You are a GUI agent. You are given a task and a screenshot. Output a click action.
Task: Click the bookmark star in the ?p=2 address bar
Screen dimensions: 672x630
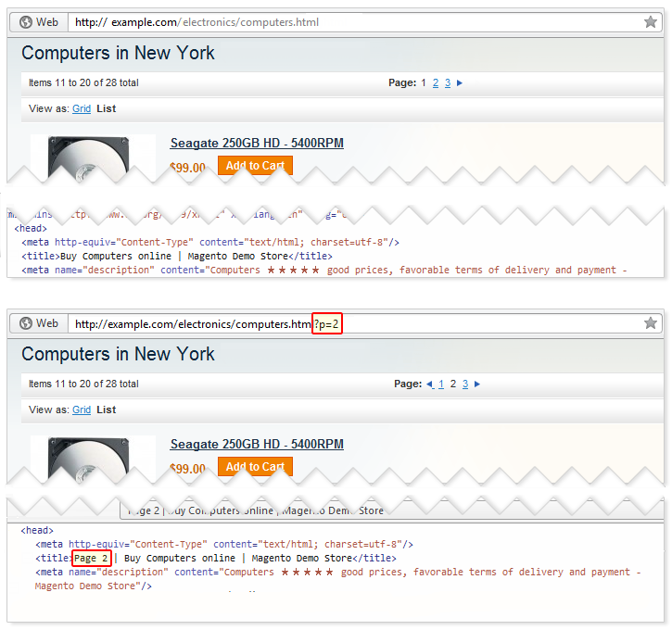point(651,323)
